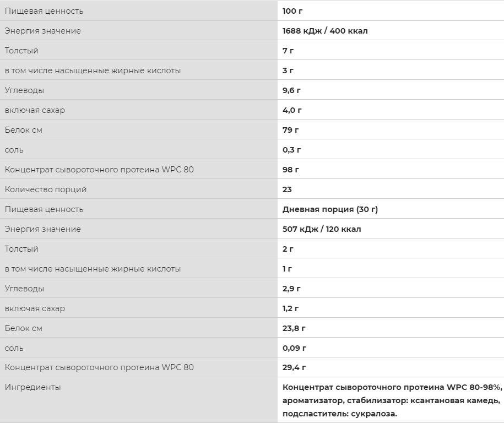Screen dimensions: 504x423
Task: Select the "3 г" saturated fatty acids value
Action: (288, 70)
